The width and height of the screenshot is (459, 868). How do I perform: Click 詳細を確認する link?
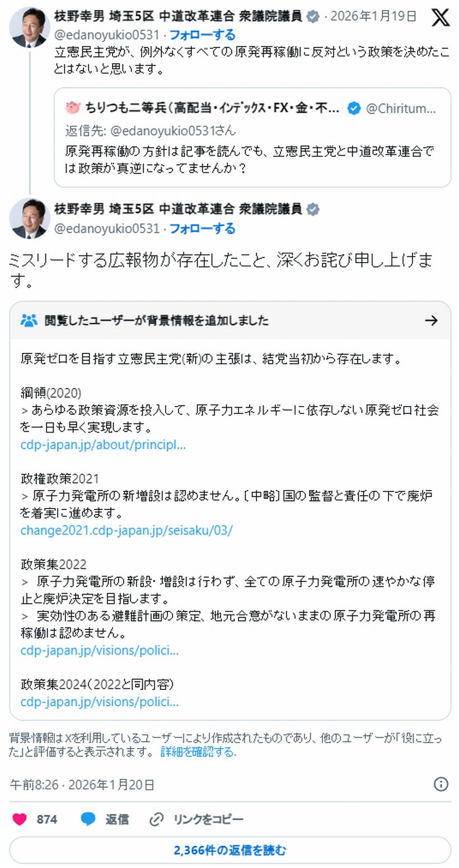tap(198, 752)
